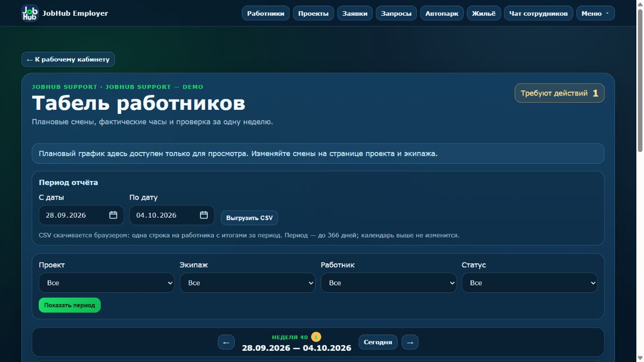Go back via К рабочему кабинету
644x362 pixels.
[x=68, y=59]
